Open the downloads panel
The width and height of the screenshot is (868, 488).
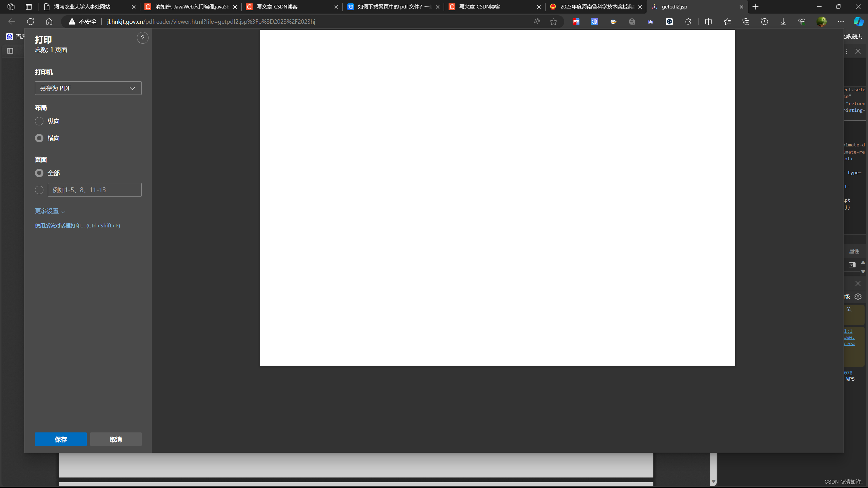click(783, 22)
